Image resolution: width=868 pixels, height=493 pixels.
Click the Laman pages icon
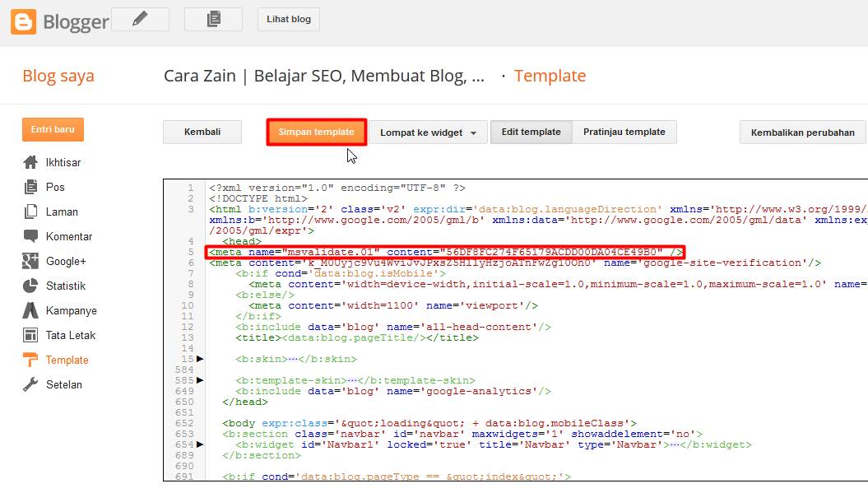point(30,212)
